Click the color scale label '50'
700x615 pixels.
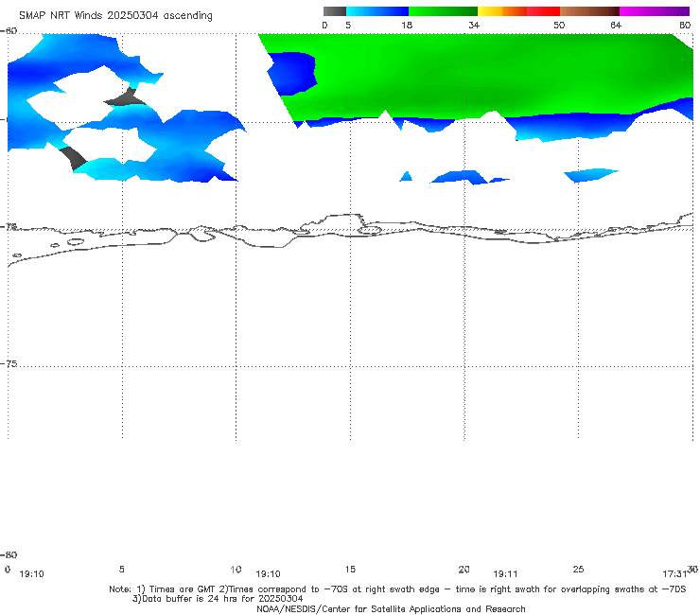[x=559, y=25]
